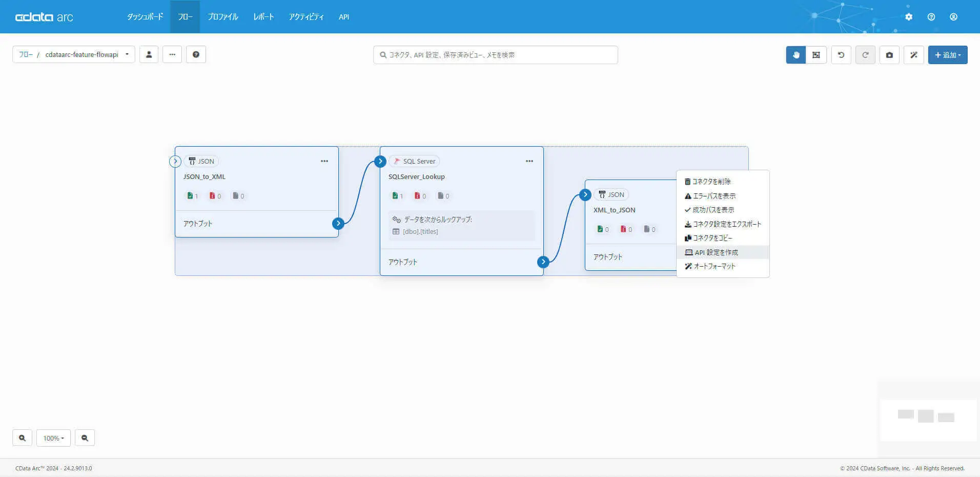Click the SQLServer_Lookup connector name

click(x=417, y=176)
